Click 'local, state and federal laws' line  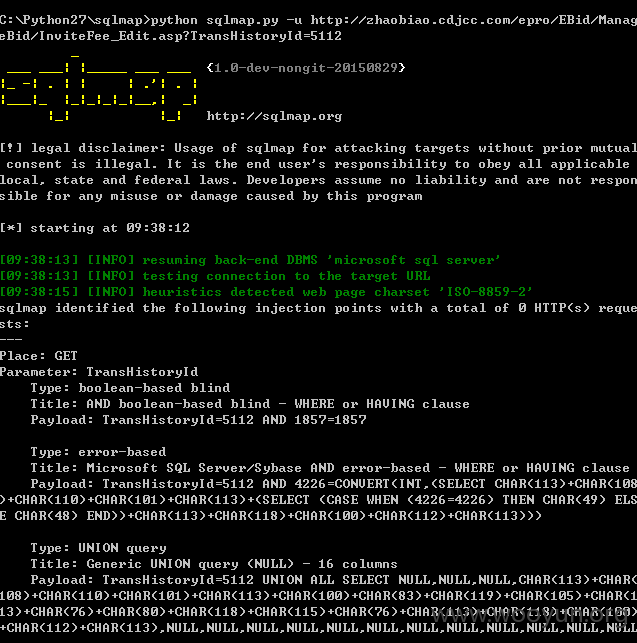[318, 180]
